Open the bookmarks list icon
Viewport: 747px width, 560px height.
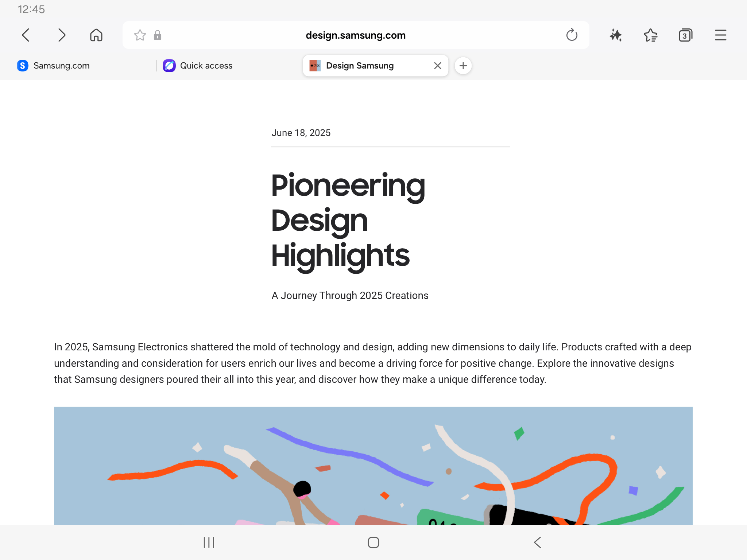[x=650, y=35]
